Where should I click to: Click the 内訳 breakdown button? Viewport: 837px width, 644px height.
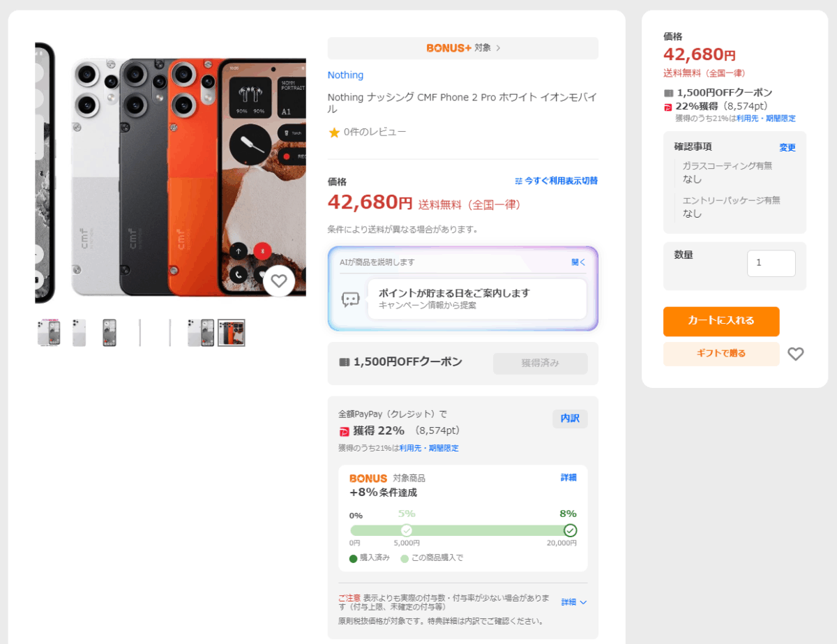[570, 419]
